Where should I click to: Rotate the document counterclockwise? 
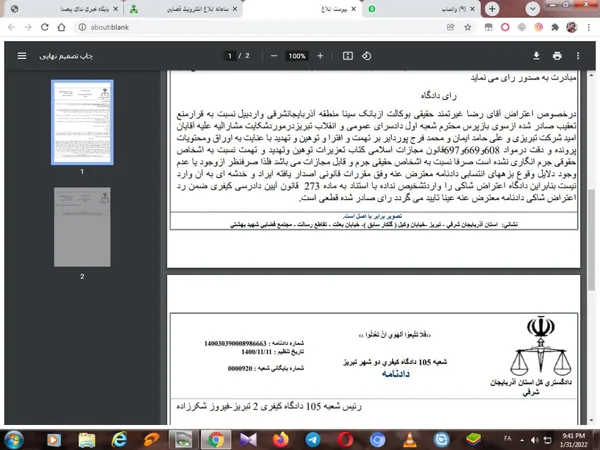pos(366,56)
